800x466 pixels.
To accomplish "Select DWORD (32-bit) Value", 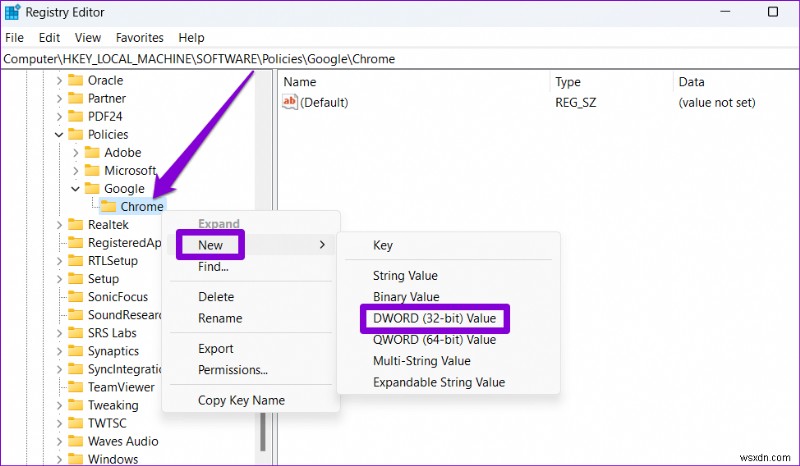I will pos(448,318).
